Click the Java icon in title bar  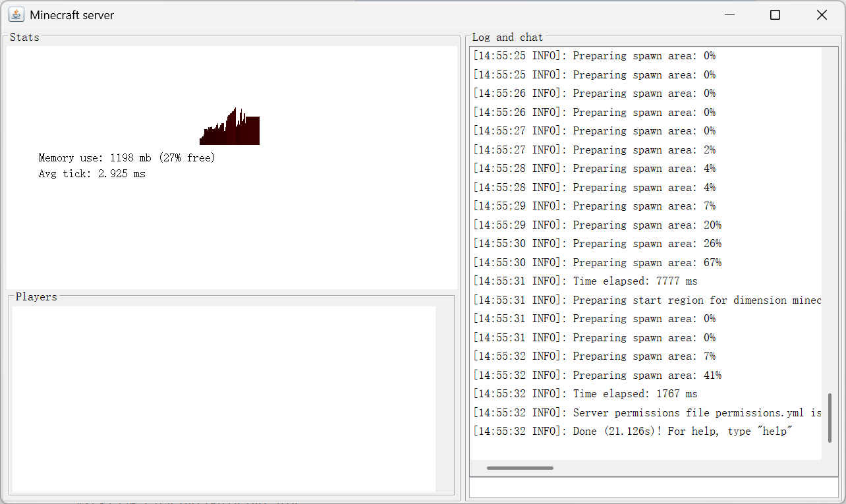[x=16, y=14]
